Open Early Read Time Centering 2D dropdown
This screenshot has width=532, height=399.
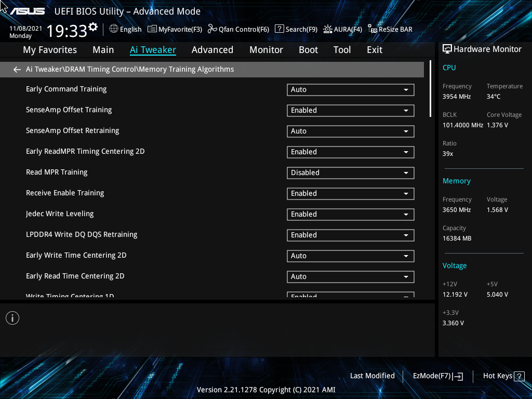click(x=351, y=277)
